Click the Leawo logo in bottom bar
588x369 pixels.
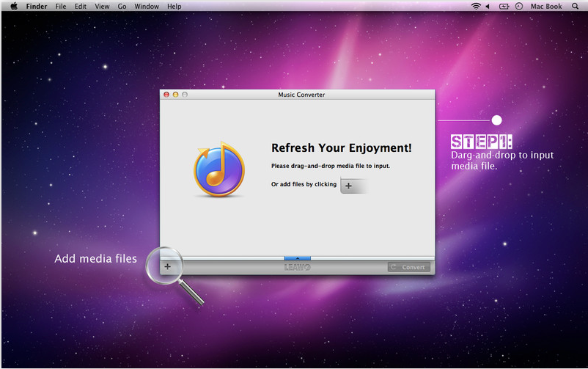click(298, 267)
